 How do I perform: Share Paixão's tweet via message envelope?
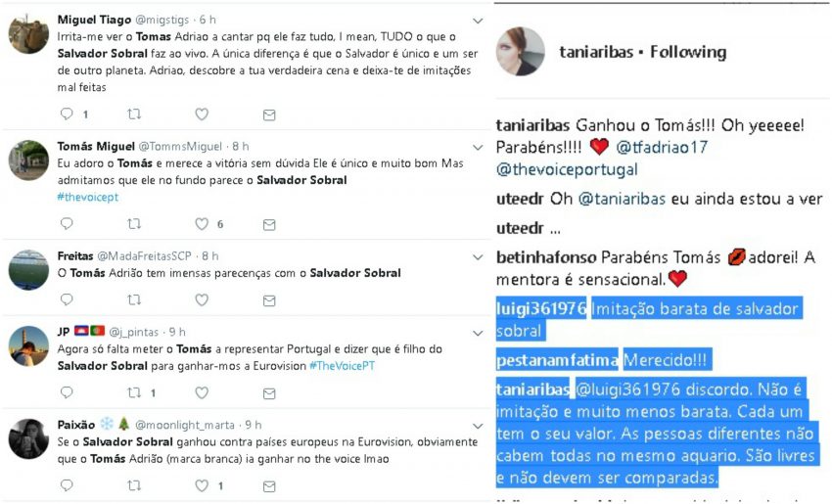(x=269, y=486)
